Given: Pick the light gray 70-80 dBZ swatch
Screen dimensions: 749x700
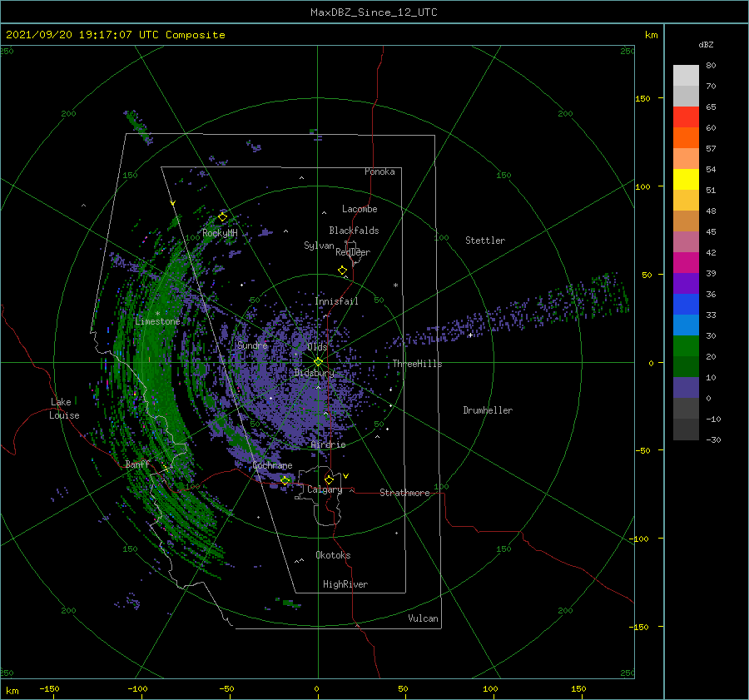Looking at the screenshot, I should [686, 76].
